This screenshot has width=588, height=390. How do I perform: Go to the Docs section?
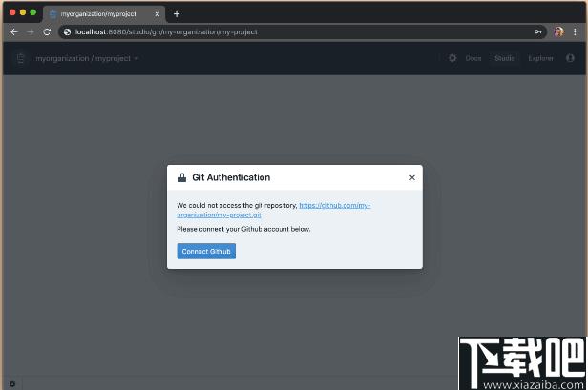(x=473, y=58)
